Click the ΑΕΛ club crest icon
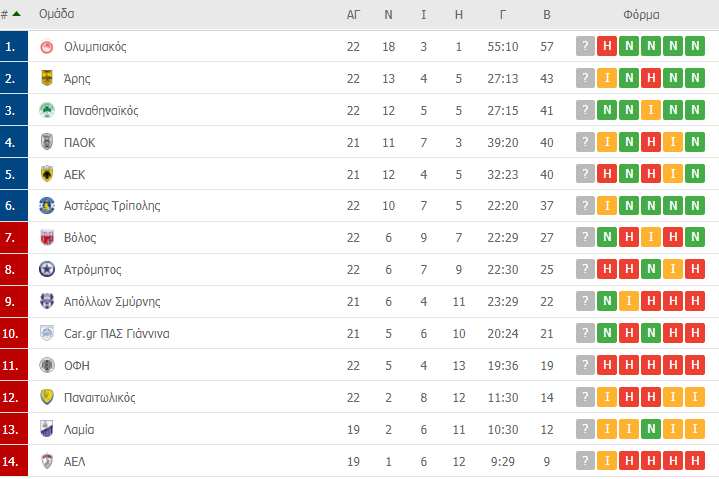 click(46, 462)
